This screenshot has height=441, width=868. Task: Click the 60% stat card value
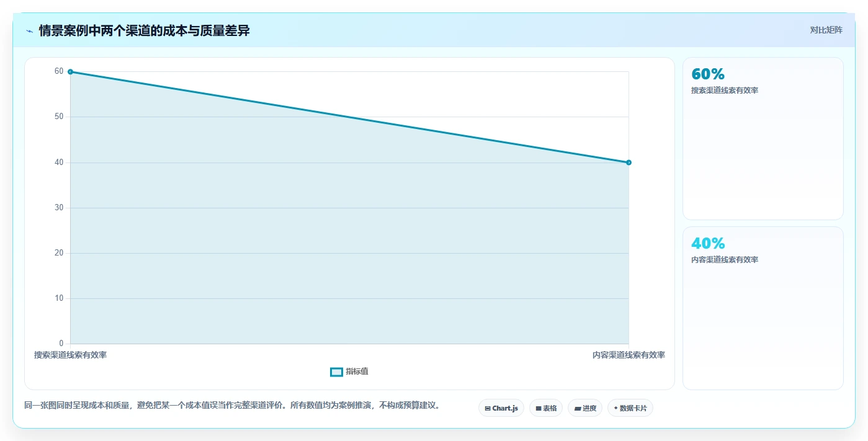(x=708, y=74)
